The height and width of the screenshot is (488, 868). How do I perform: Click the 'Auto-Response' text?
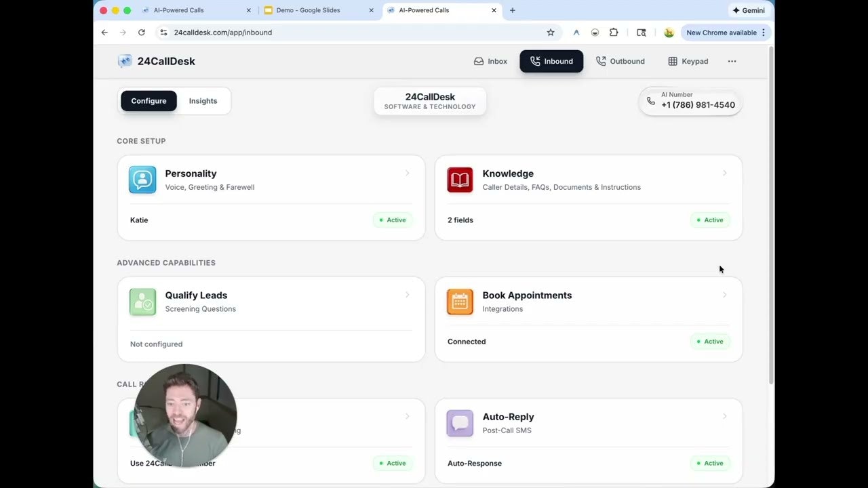point(475,464)
